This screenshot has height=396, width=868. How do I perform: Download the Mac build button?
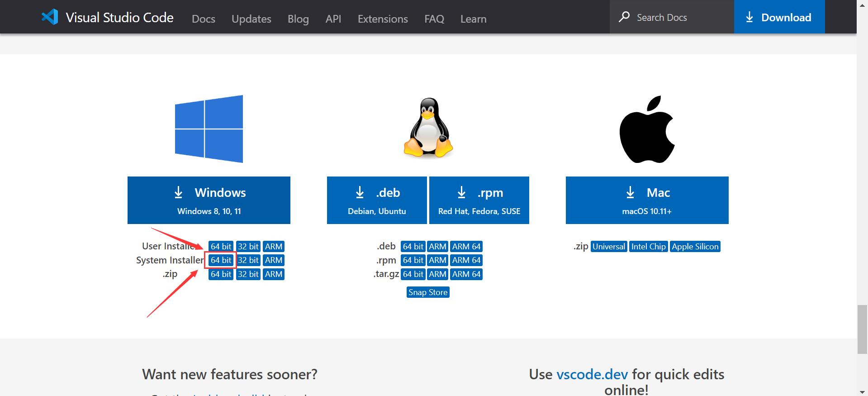pyautogui.click(x=647, y=200)
